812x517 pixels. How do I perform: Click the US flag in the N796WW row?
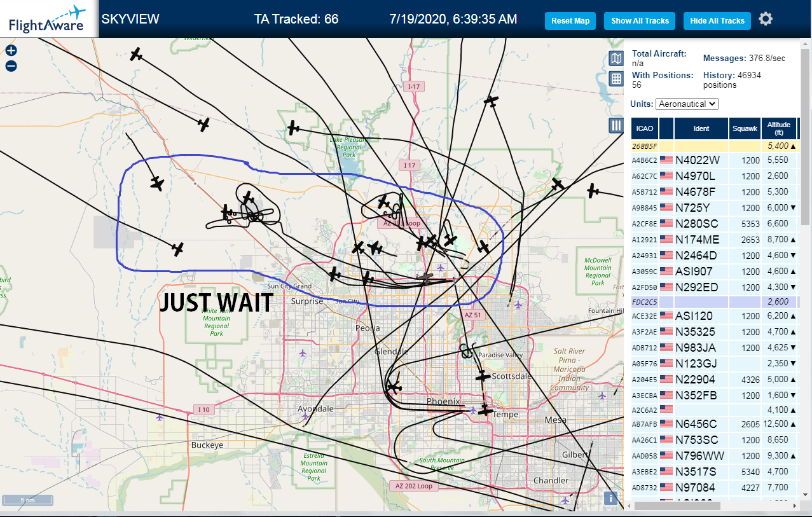tap(666, 456)
